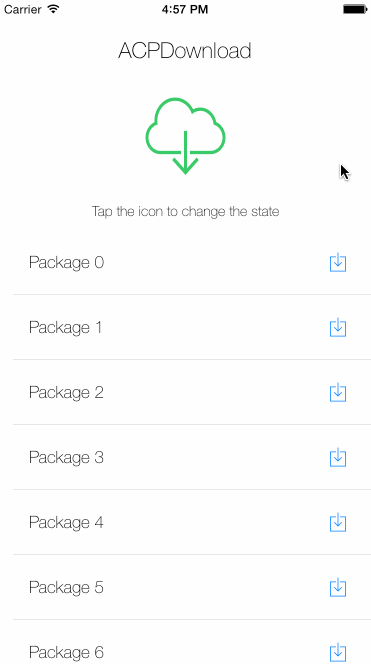Click the Wi-Fi status bar icon
The width and height of the screenshot is (371, 664).
(53, 9)
